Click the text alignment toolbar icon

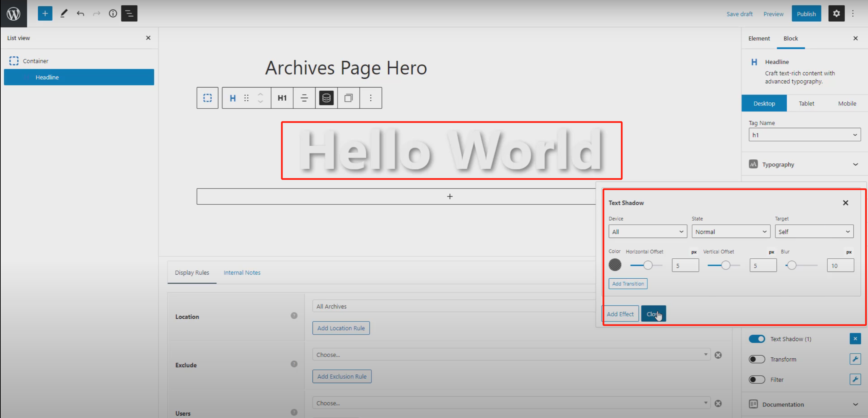[304, 98]
